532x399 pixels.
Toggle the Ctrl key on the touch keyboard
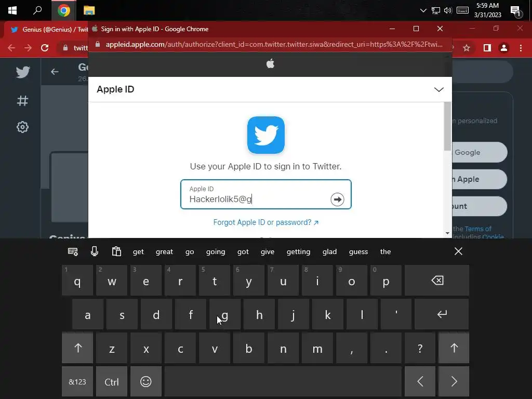tap(112, 382)
